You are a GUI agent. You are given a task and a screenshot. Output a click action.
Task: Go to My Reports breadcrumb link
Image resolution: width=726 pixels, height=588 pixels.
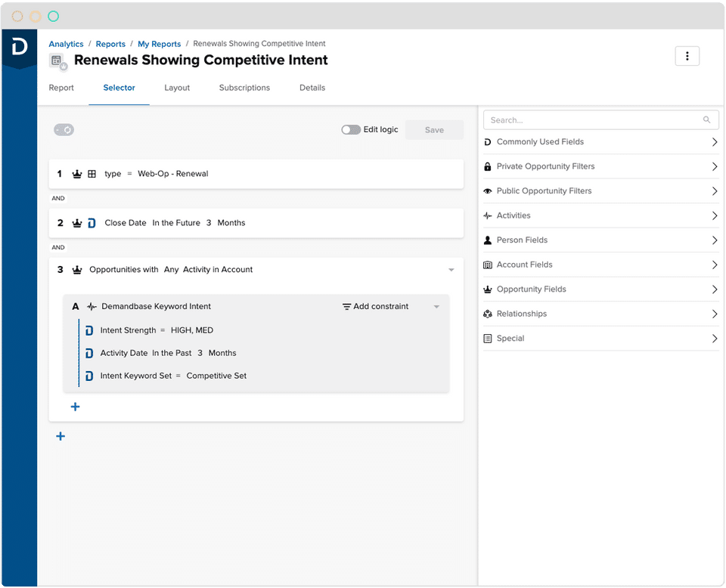click(160, 44)
